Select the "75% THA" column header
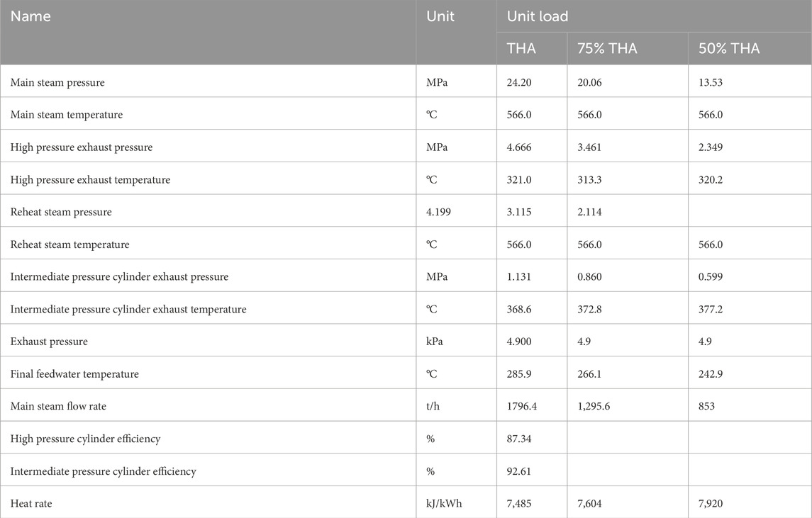 point(607,49)
